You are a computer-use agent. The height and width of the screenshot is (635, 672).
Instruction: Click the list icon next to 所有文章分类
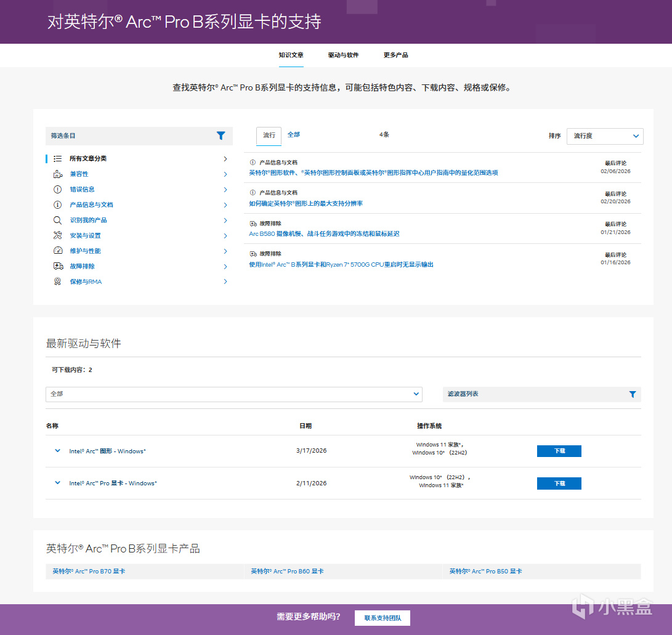(57, 159)
